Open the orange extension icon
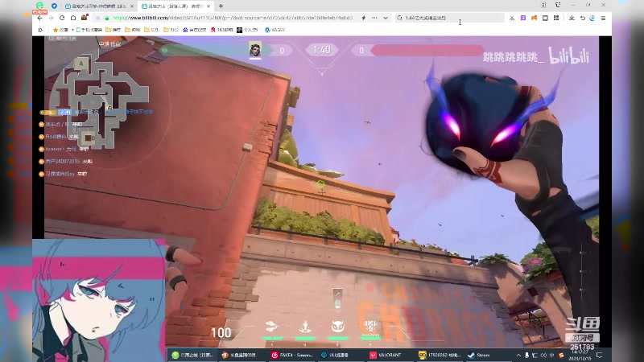The width and height of the screenshot is (644, 362). pyautogui.click(x=534, y=18)
